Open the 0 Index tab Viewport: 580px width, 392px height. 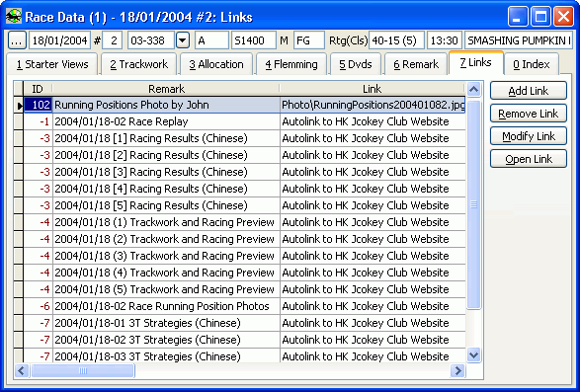pos(532,64)
